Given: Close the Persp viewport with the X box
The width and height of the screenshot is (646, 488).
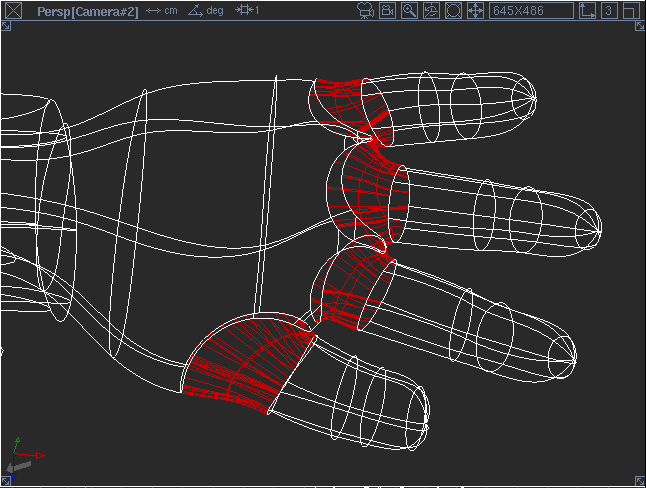Looking at the screenshot, I should click(x=13, y=10).
